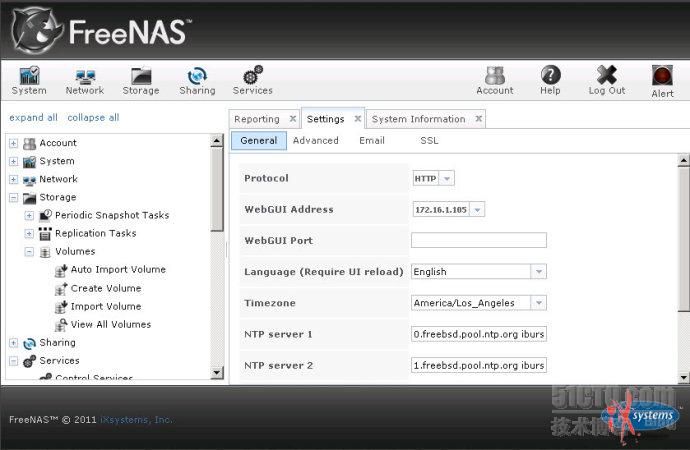Open View All Volumes tree item

(x=111, y=325)
